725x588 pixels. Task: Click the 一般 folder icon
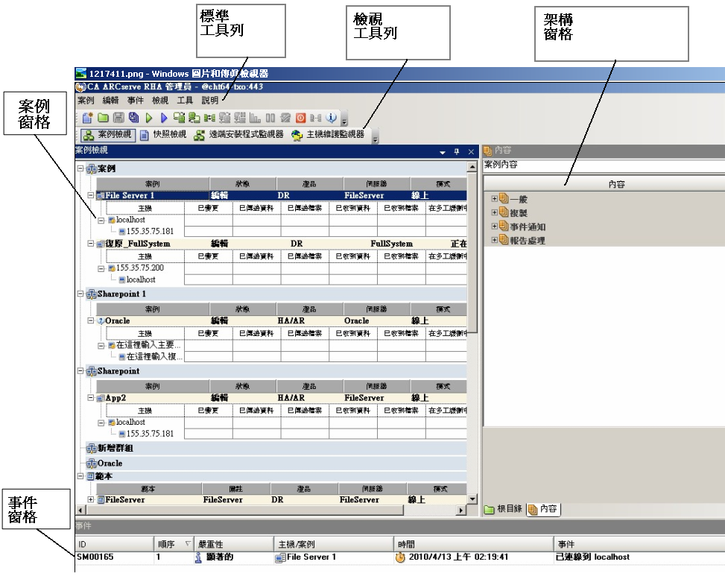pos(504,199)
